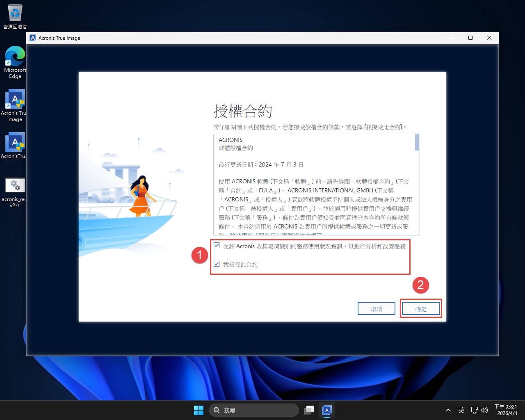The width and height of the screenshot is (525, 420).
Task: Click the 軟體授權合約 line in the license box
Action: pyautogui.click(x=236, y=148)
